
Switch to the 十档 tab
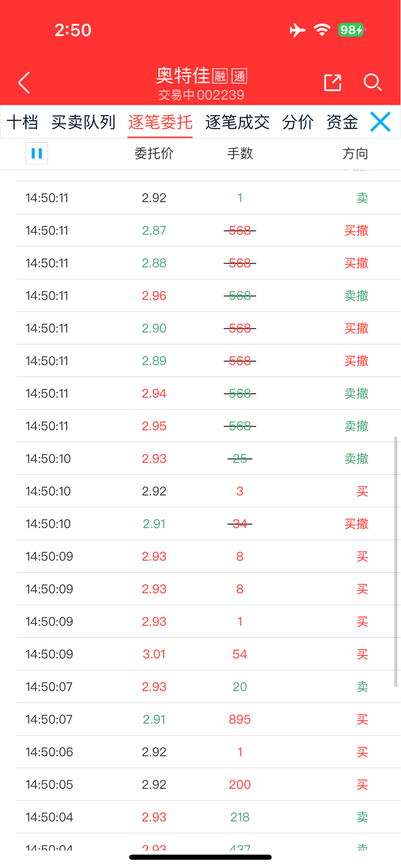point(22,122)
